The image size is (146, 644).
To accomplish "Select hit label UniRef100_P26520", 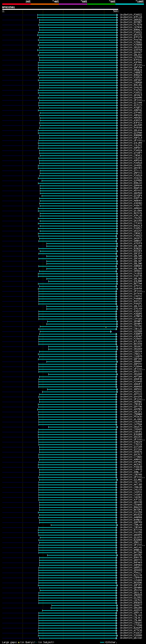I will point(131,77).
